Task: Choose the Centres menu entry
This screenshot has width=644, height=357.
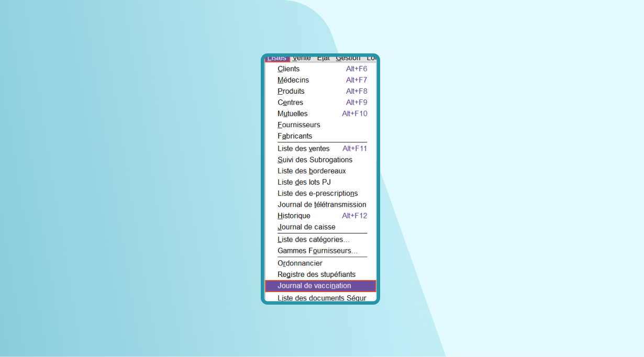Action: pos(291,103)
